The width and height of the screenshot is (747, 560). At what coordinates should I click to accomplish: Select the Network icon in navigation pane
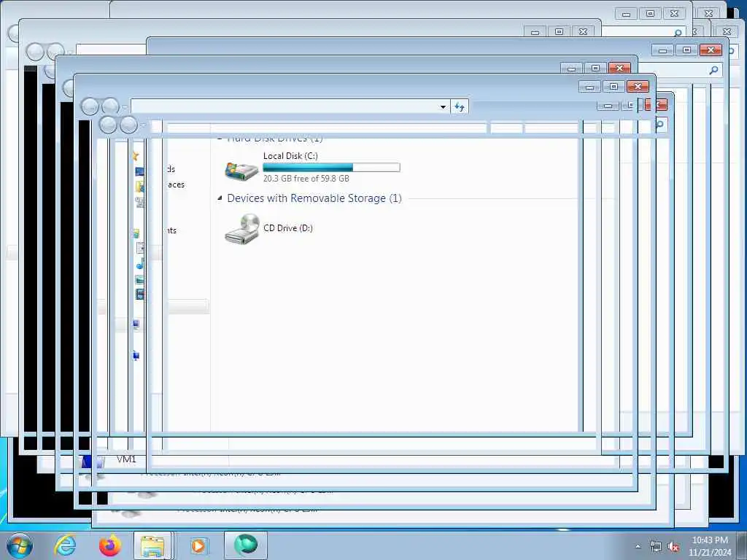tap(136, 355)
